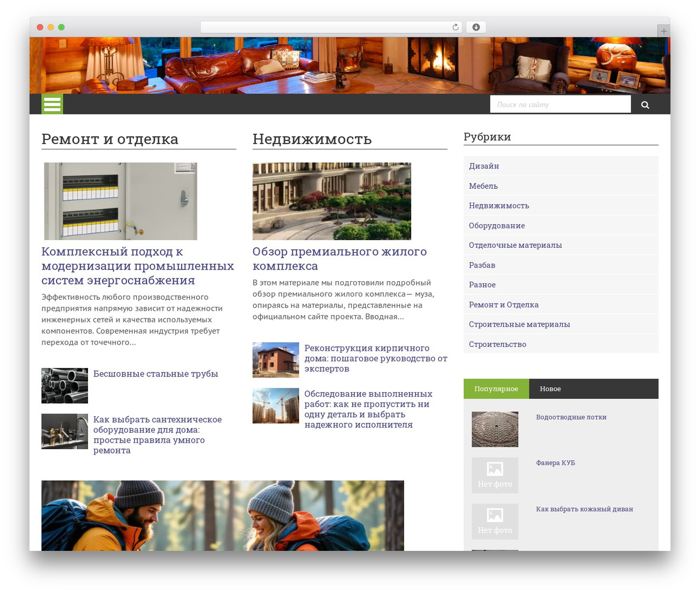The height and width of the screenshot is (593, 700).
Task: Open the Строительство category
Action: pos(561,344)
